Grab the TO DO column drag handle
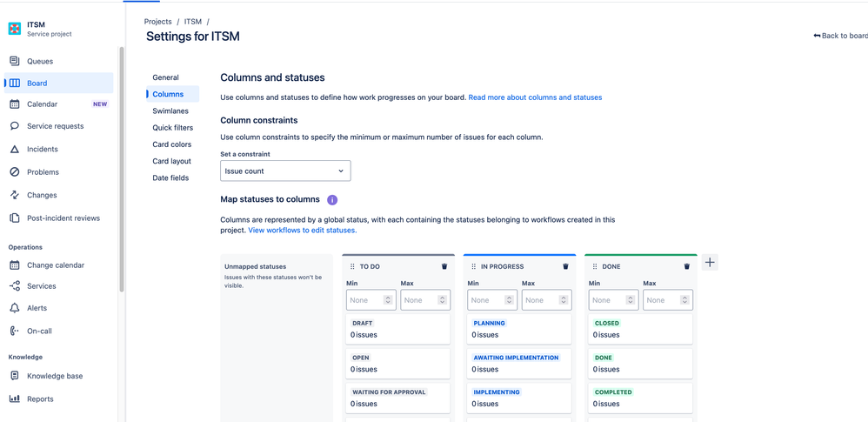Screen dimensions: 868x422 [x=352, y=266]
